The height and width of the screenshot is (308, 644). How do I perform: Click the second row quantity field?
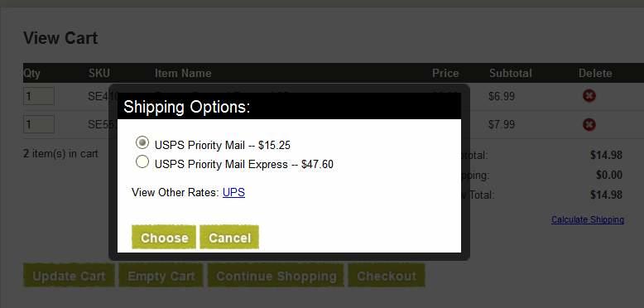coord(39,124)
